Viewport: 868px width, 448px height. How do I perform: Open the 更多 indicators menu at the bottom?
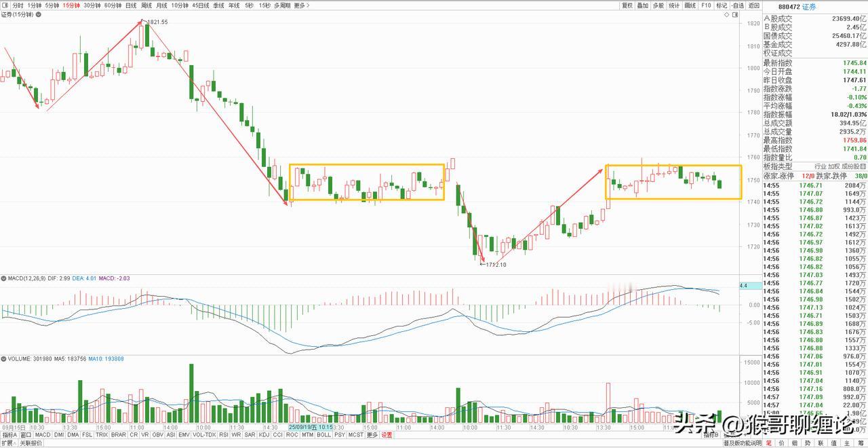pyautogui.click(x=372, y=434)
